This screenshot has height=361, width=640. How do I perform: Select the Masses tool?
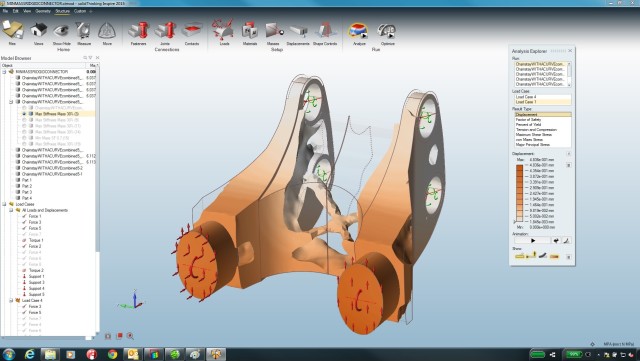(x=274, y=31)
